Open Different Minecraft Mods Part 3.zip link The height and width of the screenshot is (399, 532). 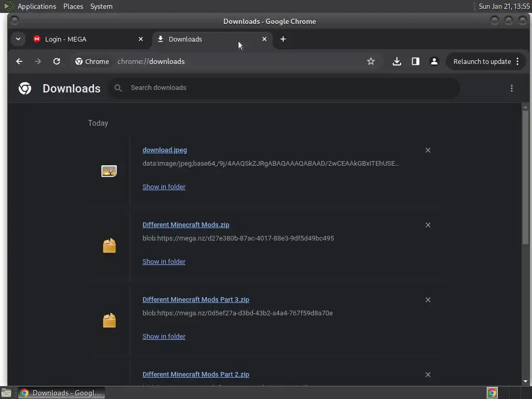pos(196,300)
